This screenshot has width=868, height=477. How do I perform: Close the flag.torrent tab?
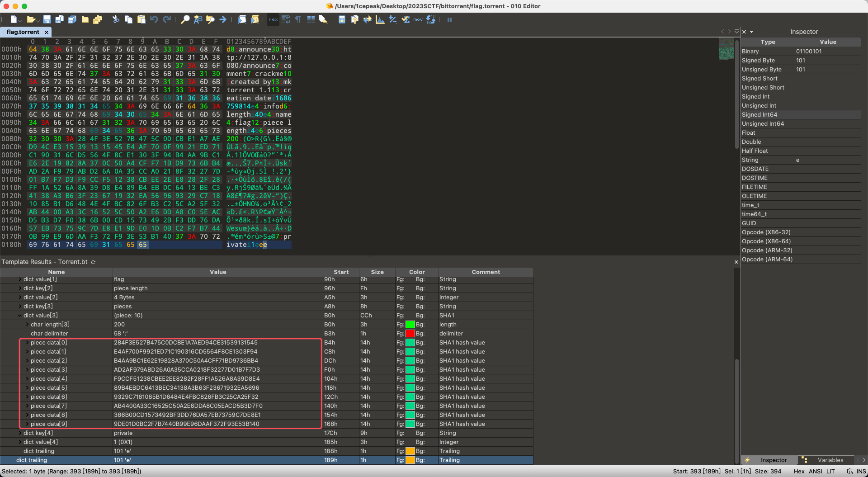[x=46, y=32]
